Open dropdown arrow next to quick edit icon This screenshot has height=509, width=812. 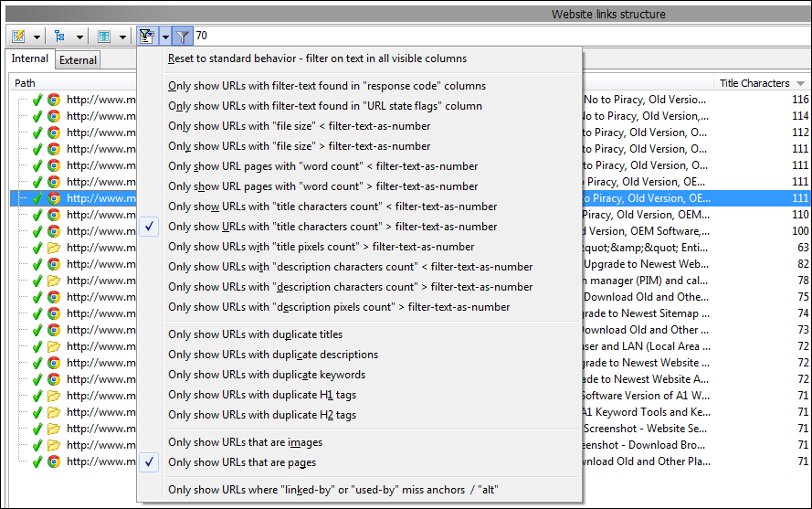(x=37, y=37)
